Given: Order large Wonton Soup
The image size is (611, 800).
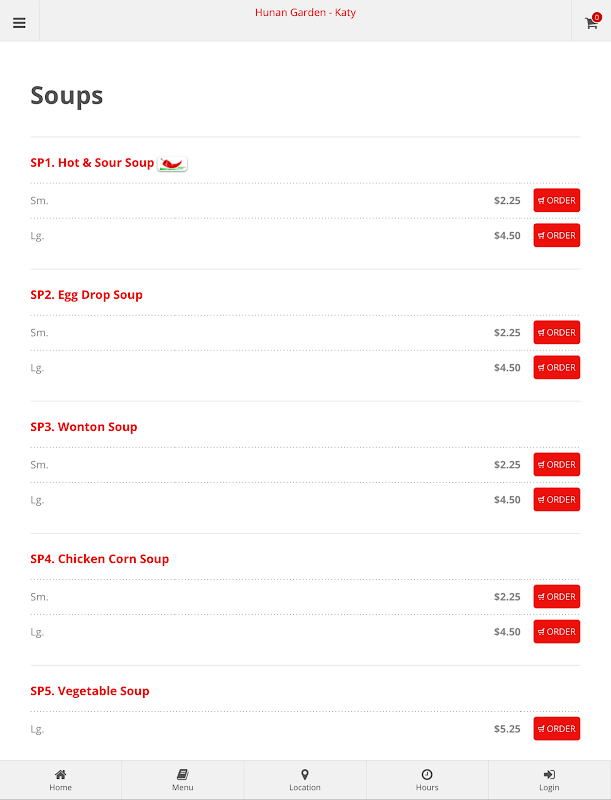Looking at the screenshot, I should (556, 499).
